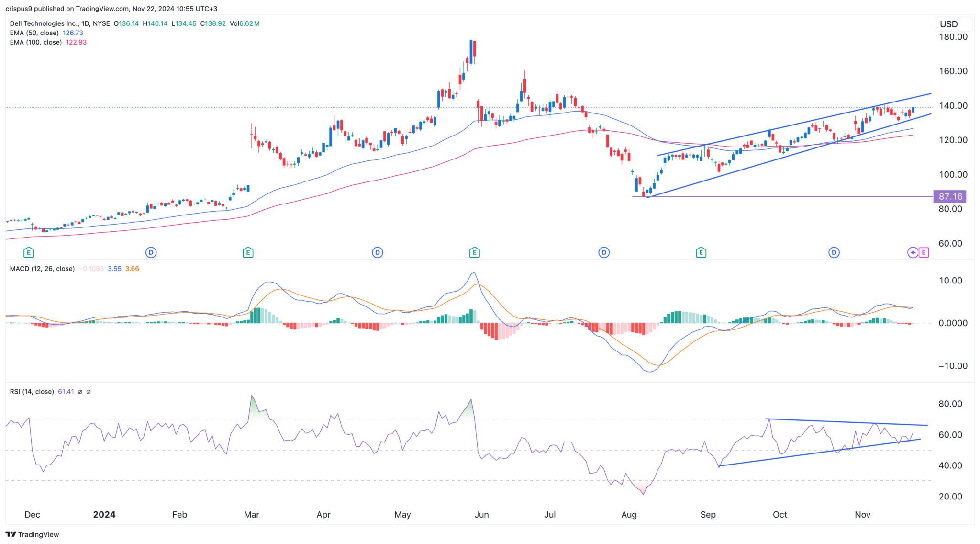Click the 180.00 price axis label

point(953,37)
